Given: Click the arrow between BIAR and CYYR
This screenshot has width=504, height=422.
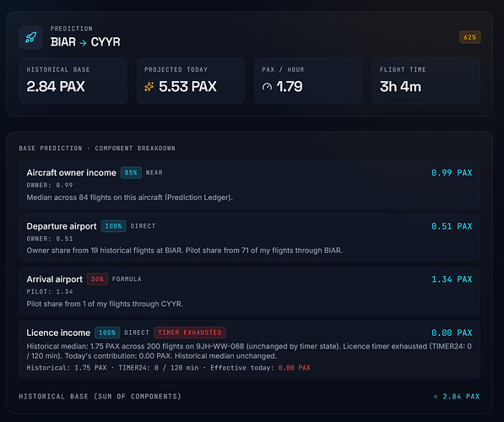Looking at the screenshot, I should tap(84, 42).
